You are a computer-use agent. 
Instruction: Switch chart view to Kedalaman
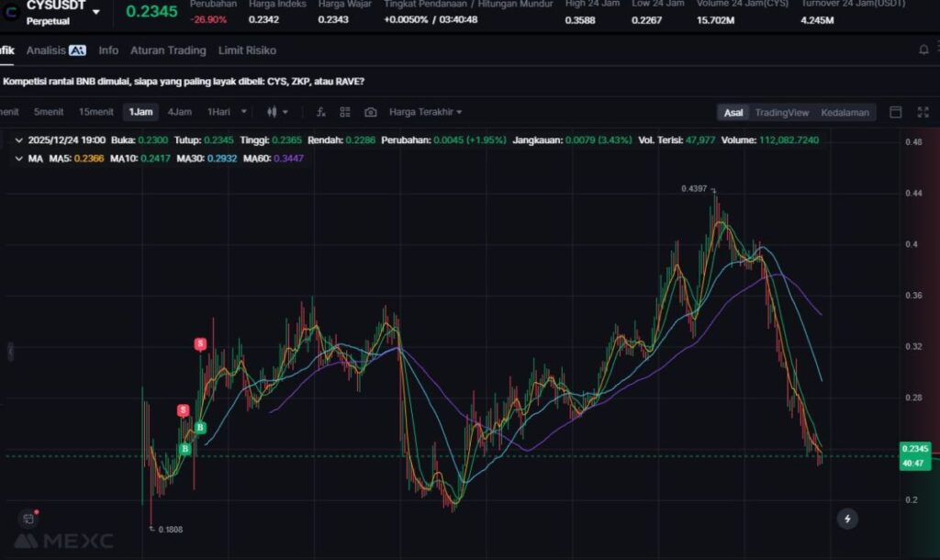(x=845, y=112)
